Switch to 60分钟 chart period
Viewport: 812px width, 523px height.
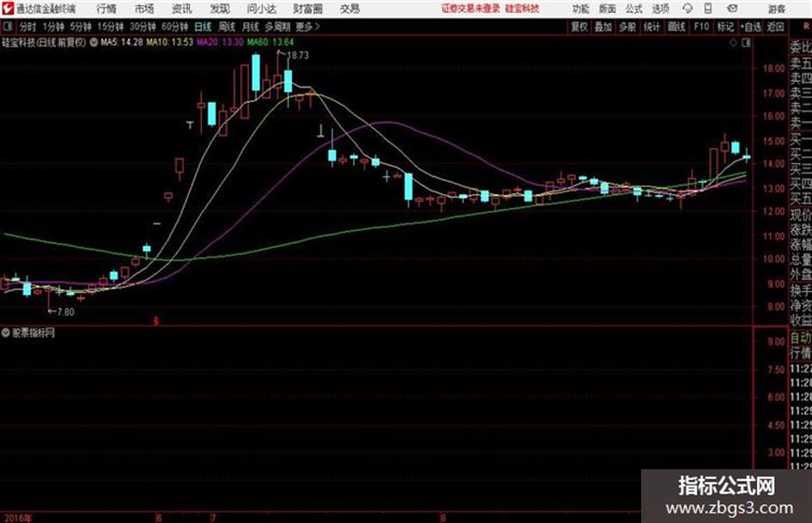point(175,27)
